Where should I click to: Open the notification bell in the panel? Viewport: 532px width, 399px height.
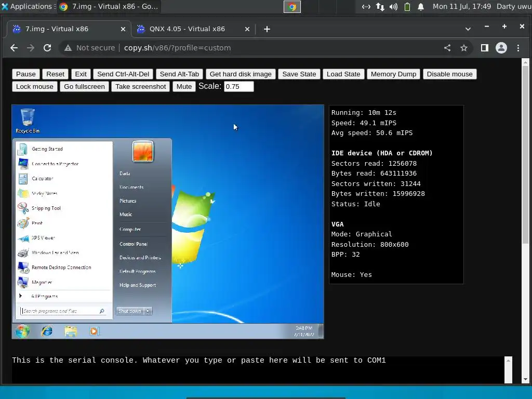click(x=421, y=7)
